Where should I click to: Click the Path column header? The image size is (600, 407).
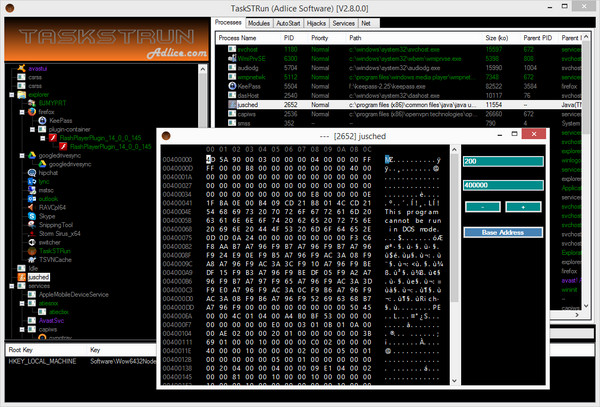point(414,38)
